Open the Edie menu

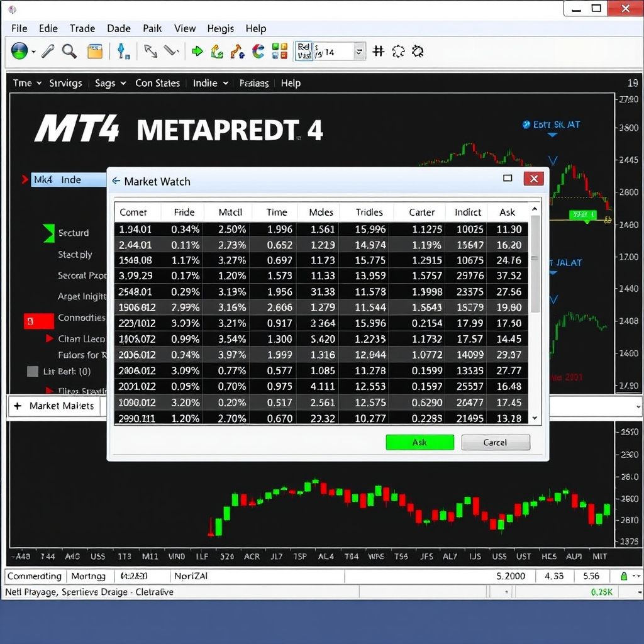pyautogui.click(x=48, y=28)
